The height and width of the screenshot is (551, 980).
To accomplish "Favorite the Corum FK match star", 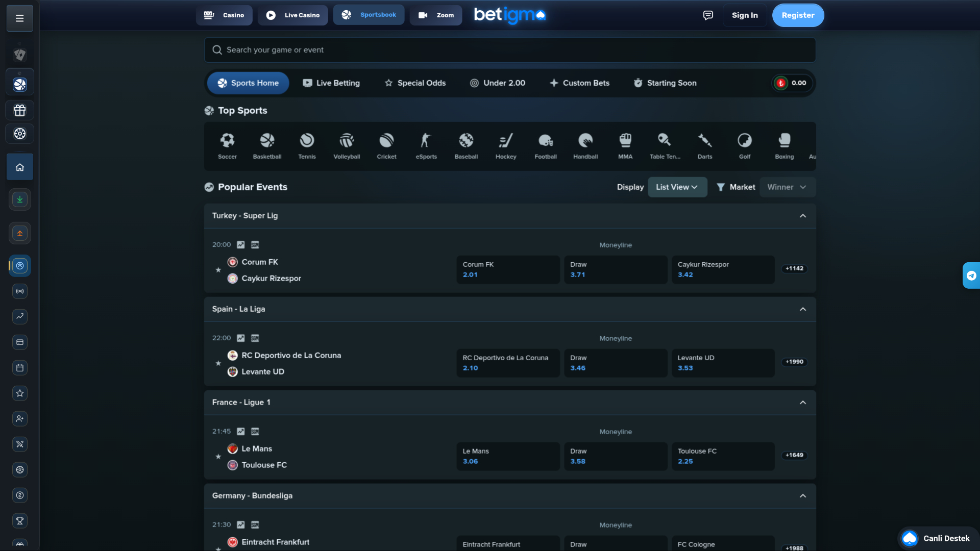I will click(218, 270).
